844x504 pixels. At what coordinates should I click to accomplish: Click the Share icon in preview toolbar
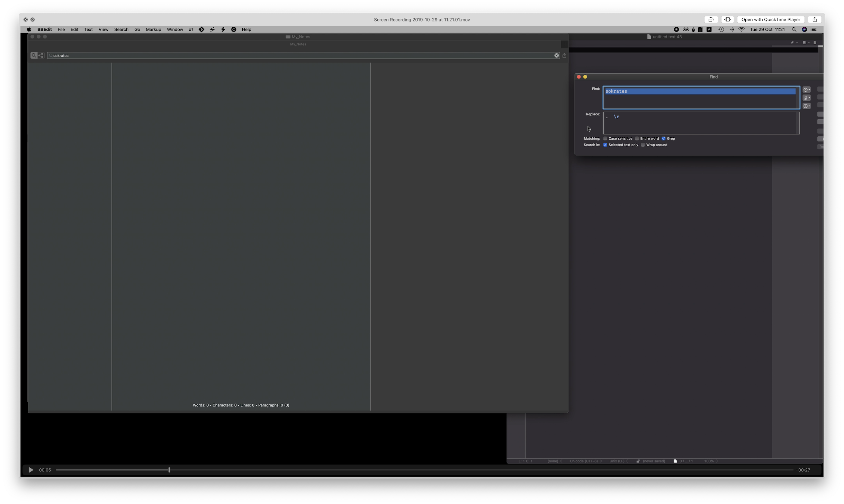tap(815, 20)
